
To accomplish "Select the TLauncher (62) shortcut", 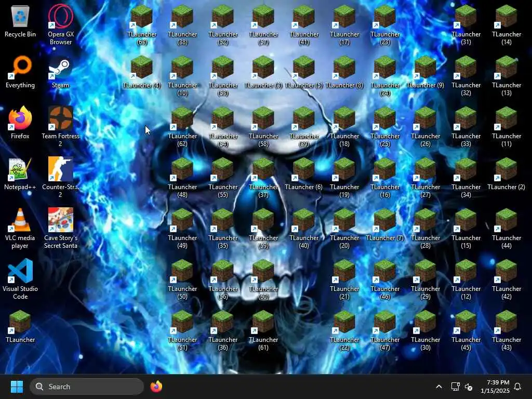I will (182, 127).
